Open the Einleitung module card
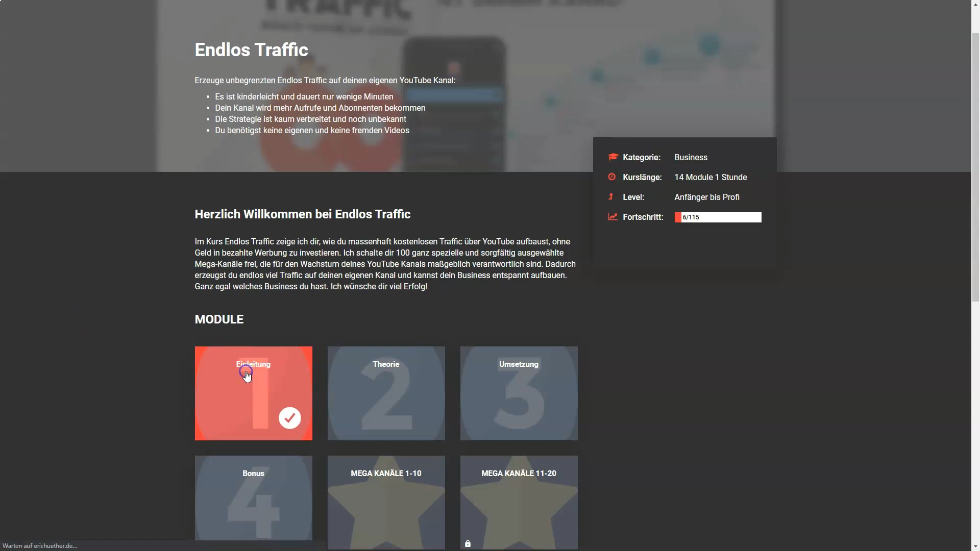Image resolution: width=980 pixels, height=551 pixels. (x=253, y=393)
